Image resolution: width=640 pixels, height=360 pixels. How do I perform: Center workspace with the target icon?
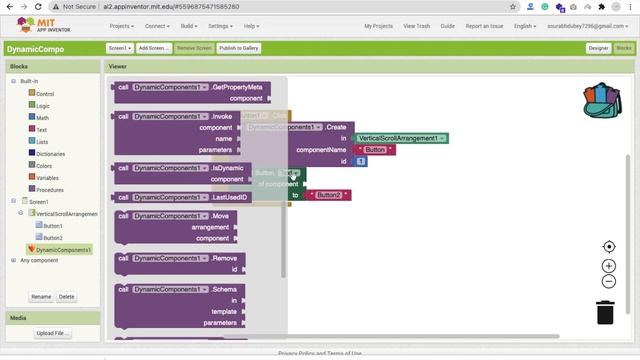click(x=609, y=247)
